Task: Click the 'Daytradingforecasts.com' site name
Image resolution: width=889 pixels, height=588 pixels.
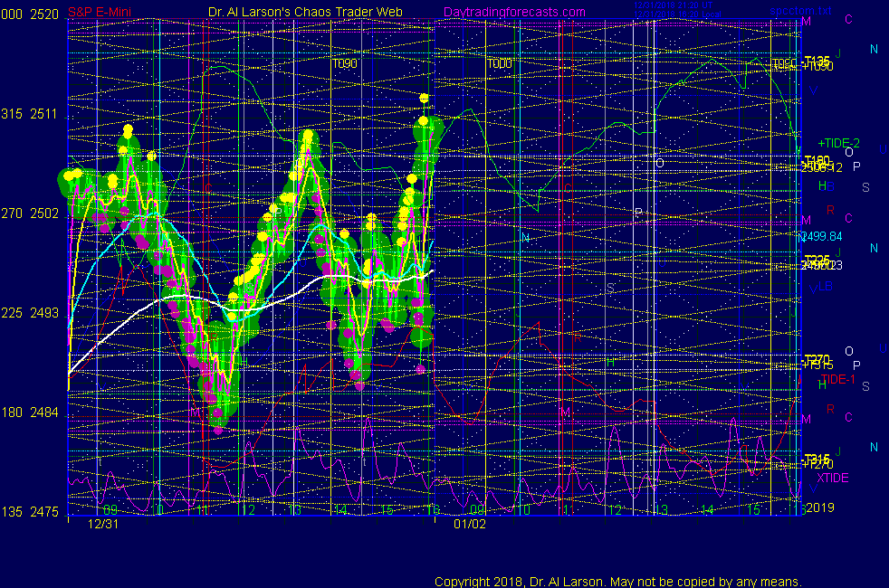Action: 514,12
